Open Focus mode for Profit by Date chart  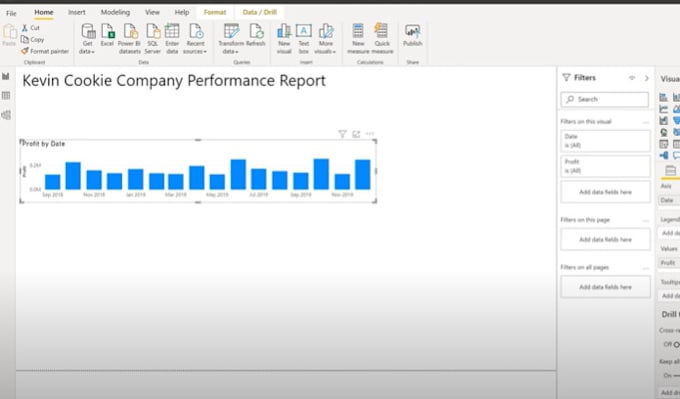point(356,134)
